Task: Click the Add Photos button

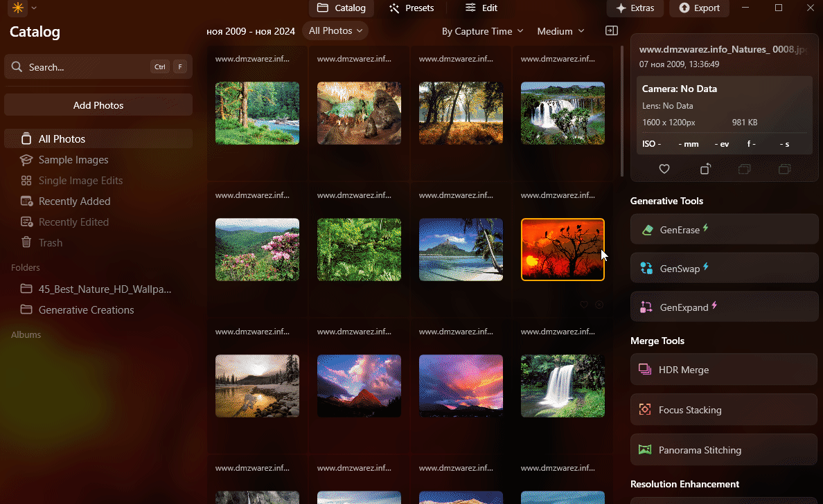Action: (x=98, y=105)
